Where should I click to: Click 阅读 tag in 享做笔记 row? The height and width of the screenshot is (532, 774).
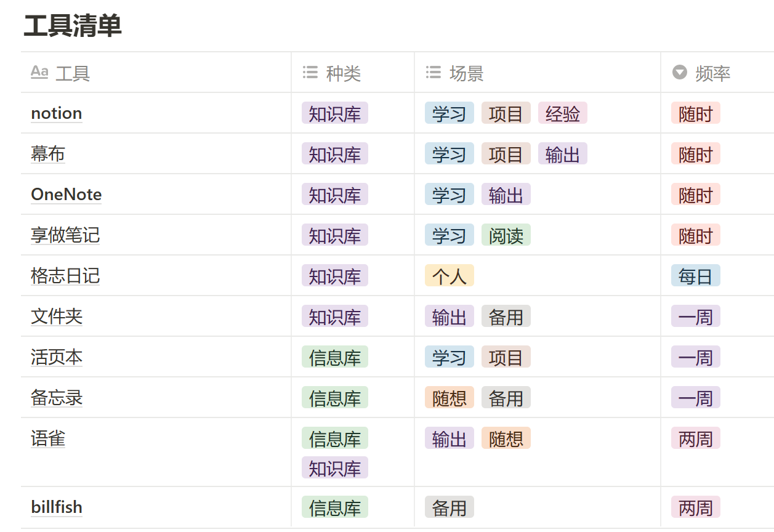506,235
